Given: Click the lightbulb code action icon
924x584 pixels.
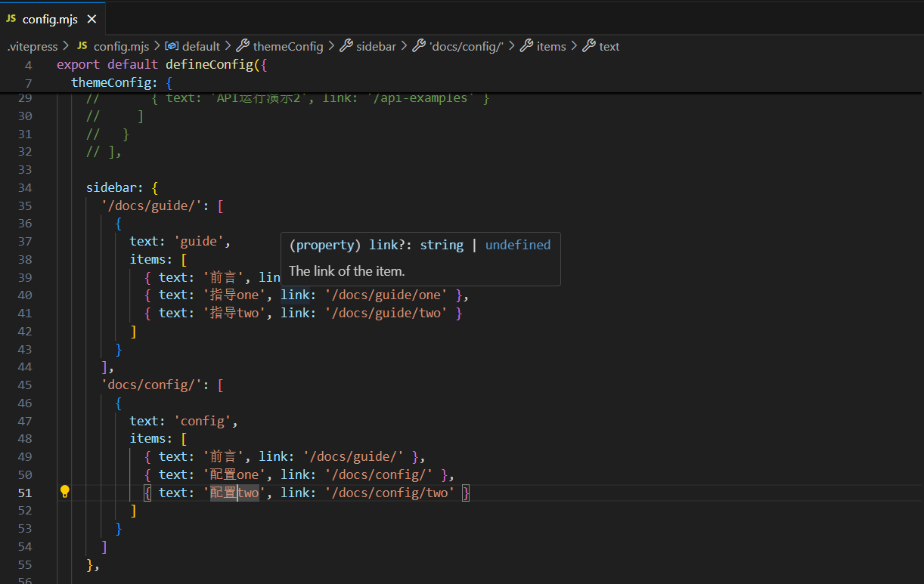Looking at the screenshot, I should [65, 492].
